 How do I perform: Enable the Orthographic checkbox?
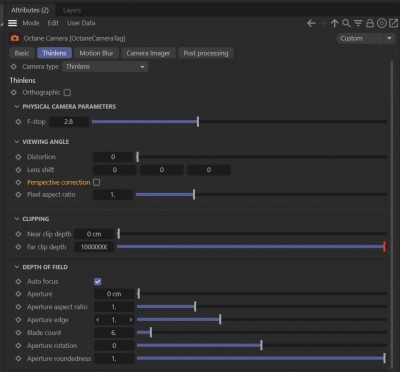tap(67, 92)
